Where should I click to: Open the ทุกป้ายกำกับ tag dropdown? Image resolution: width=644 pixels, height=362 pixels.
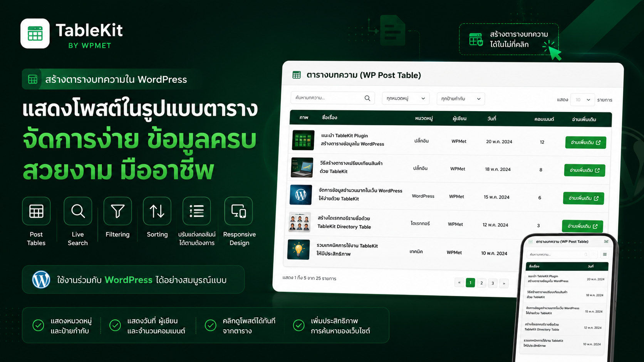tap(461, 99)
